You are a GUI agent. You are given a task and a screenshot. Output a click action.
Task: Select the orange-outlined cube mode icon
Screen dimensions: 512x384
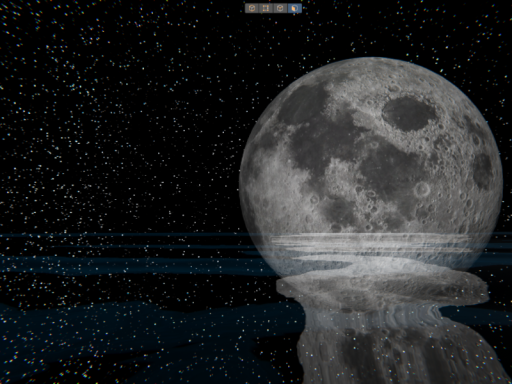click(x=252, y=8)
